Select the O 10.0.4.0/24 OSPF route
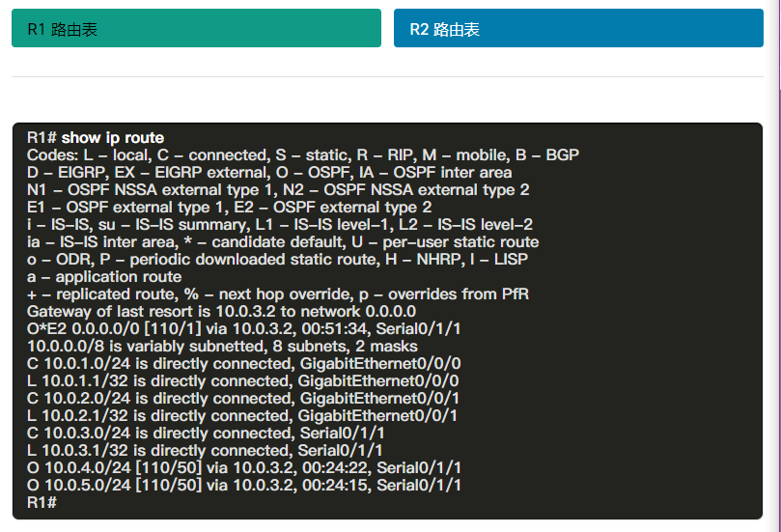Screen dimensions: 781x532 (x=243, y=467)
